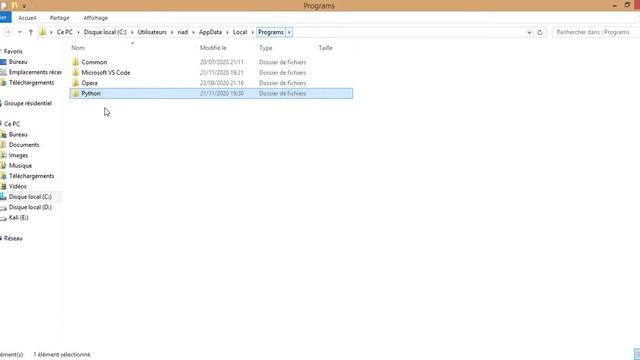The width and height of the screenshot is (640, 360).
Task: Sort by the Modifié le column header
Action: tap(213, 48)
